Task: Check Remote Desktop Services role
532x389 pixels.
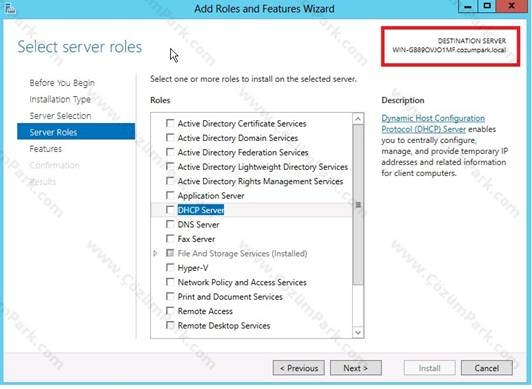Action: click(x=170, y=325)
